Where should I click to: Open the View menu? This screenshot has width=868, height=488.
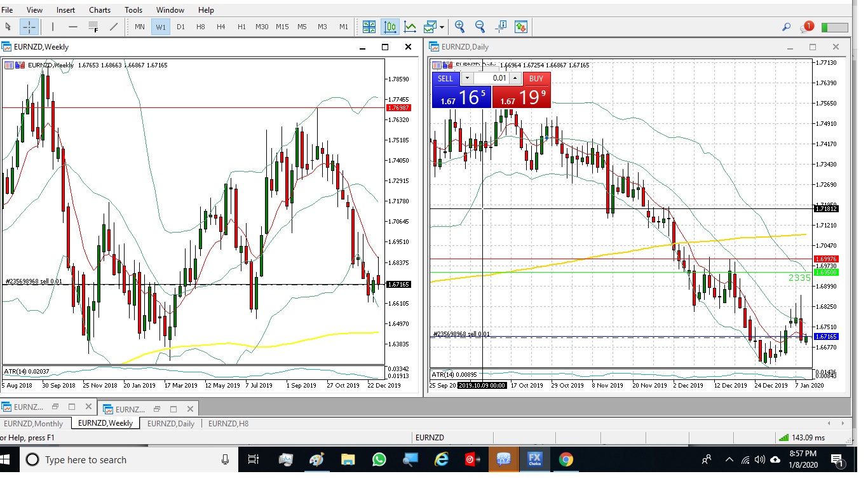coord(35,10)
